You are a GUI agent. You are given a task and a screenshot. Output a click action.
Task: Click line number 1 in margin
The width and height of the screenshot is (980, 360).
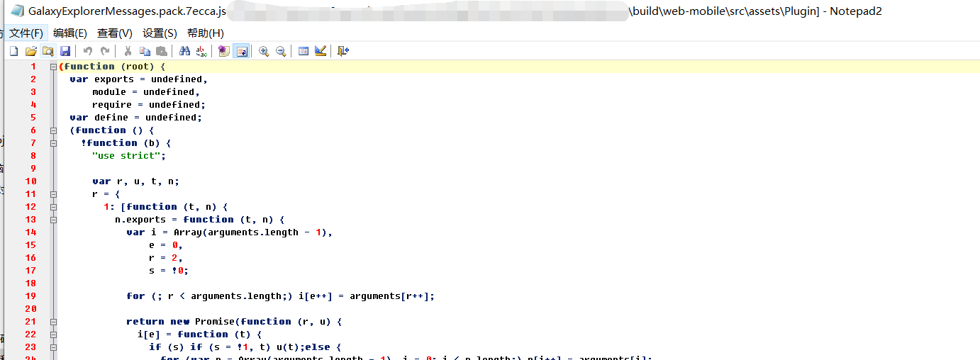tap(33, 67)
